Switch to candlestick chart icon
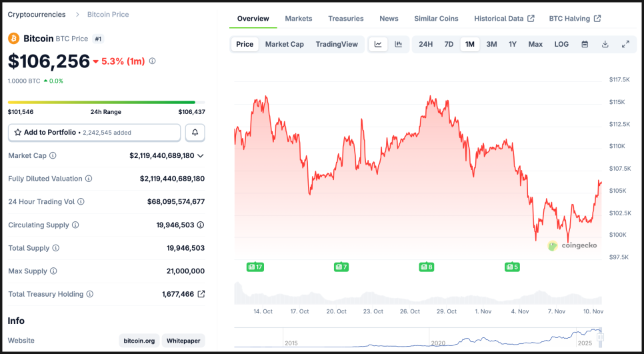 click(399, 45)
